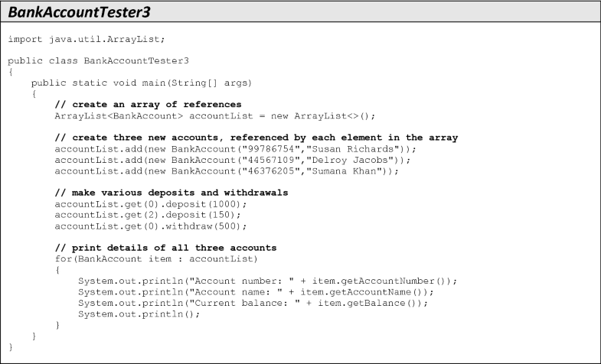Click the line adding Susan Richards account

235,149
